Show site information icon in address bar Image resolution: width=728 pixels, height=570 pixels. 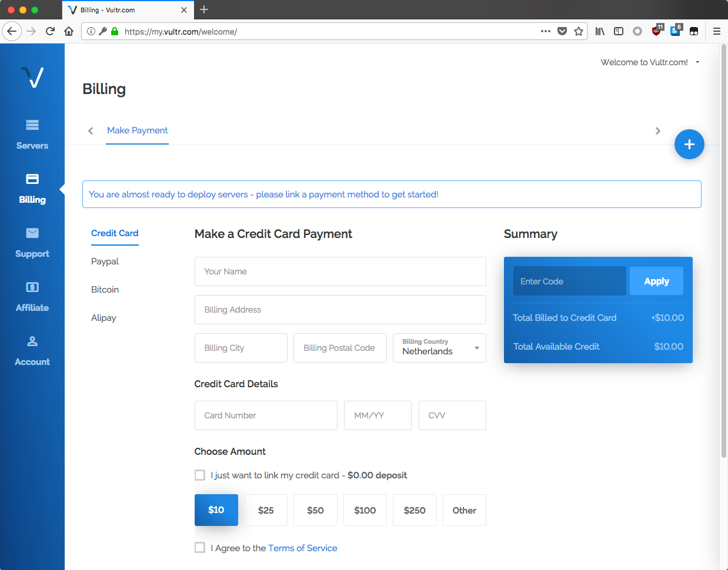pos(91,31)
